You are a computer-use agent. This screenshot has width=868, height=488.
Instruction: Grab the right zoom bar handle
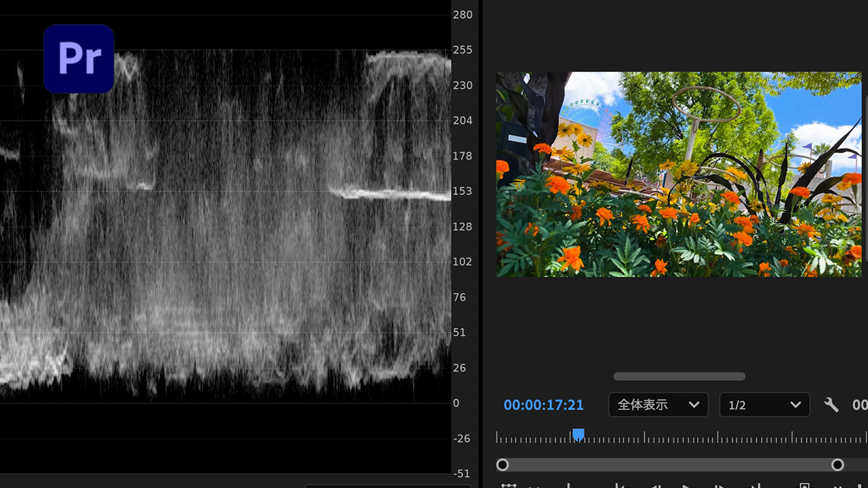837,464
